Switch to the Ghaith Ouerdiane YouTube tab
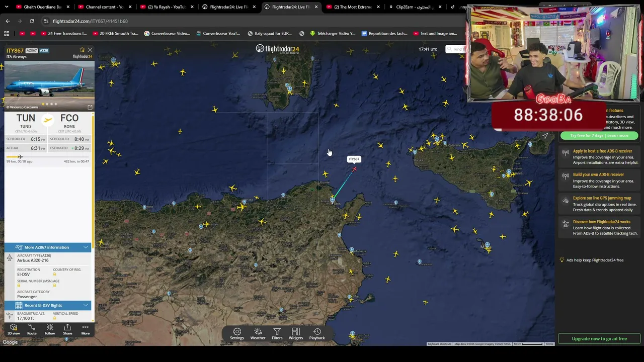Screen dimensions: 644x362 point(42,7)
